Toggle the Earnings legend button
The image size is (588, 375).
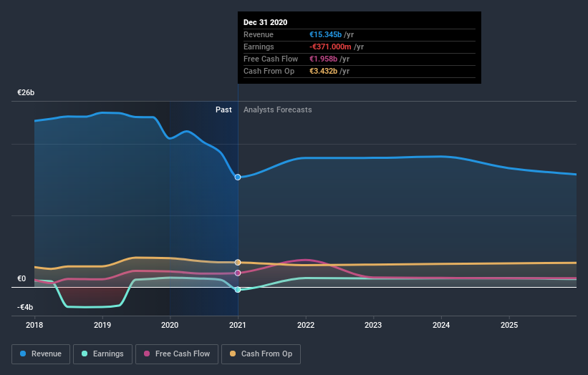tap(102, 354)
